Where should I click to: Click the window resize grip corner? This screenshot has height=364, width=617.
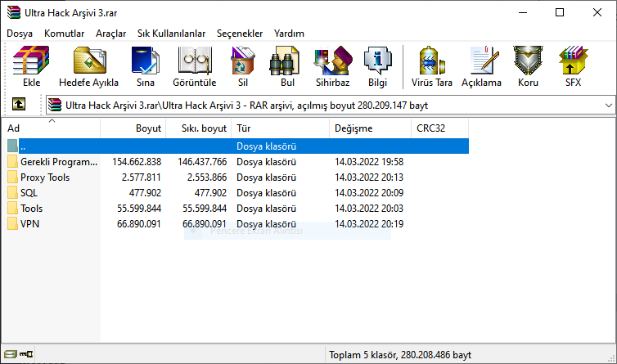(611, 358)
